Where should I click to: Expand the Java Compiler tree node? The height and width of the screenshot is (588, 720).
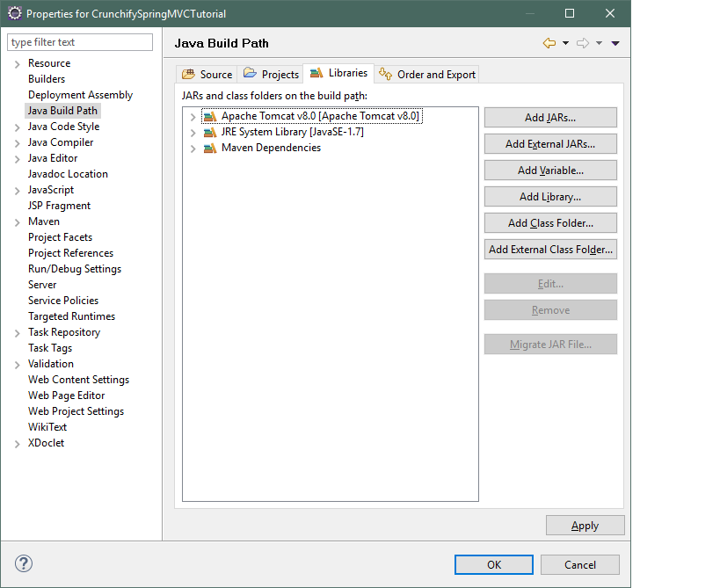click(17, 143)
